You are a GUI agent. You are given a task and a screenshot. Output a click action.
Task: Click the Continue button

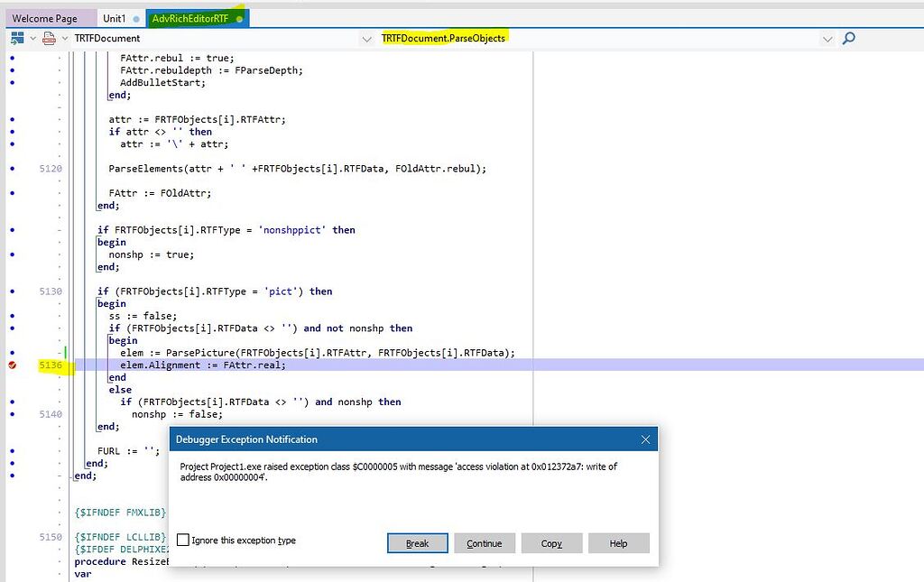pyautogui.click(x=485, y=543)
